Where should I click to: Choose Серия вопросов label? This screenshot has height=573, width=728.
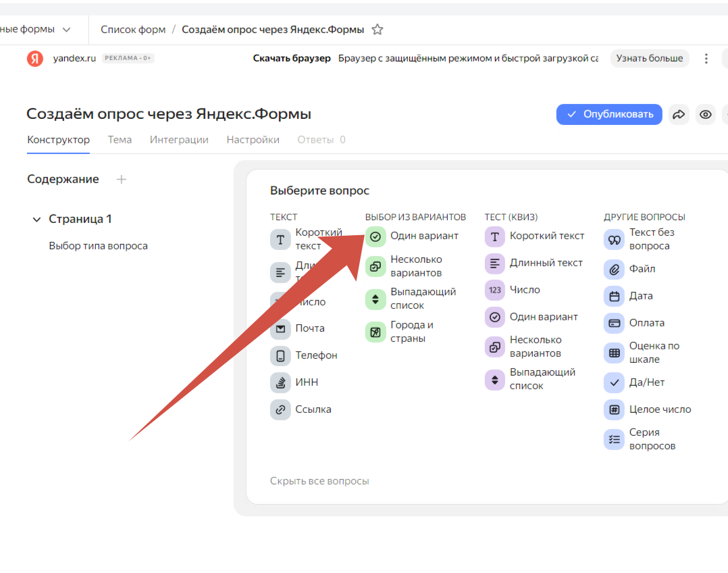coord(652,439)
